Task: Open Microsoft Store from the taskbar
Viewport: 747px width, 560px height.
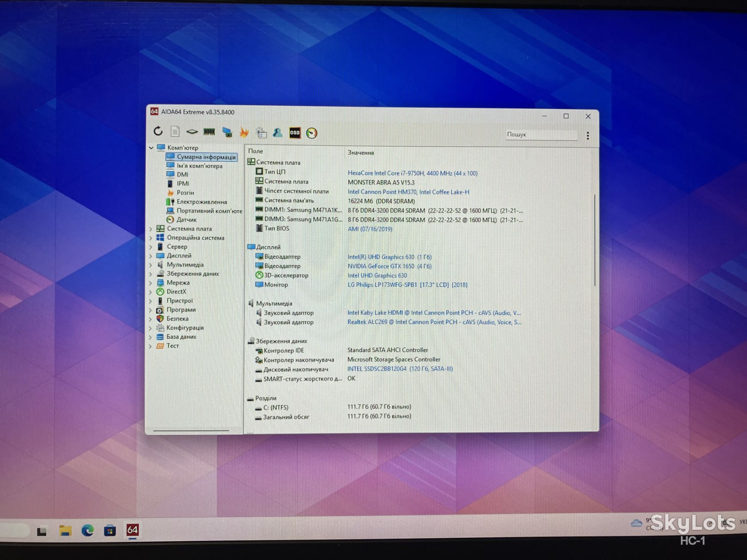Action: 110,530
